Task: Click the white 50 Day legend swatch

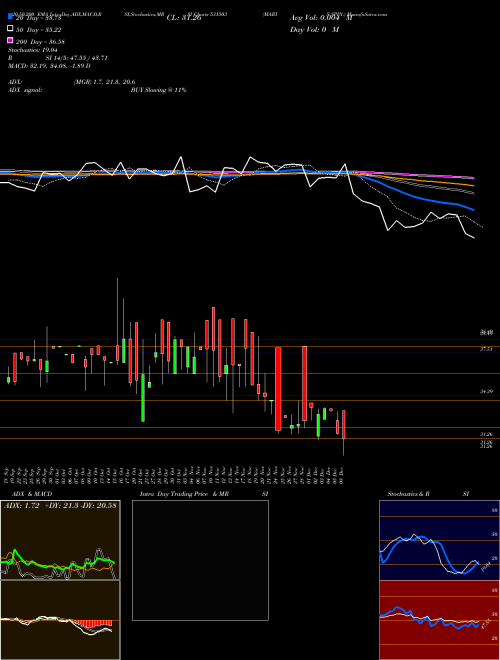Action: pyautogui.click(x=11, y=29)
